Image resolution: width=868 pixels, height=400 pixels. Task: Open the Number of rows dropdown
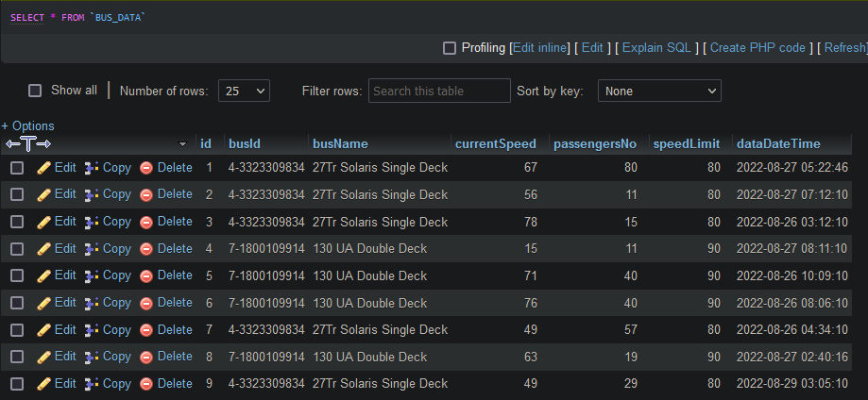coord(244,91)
